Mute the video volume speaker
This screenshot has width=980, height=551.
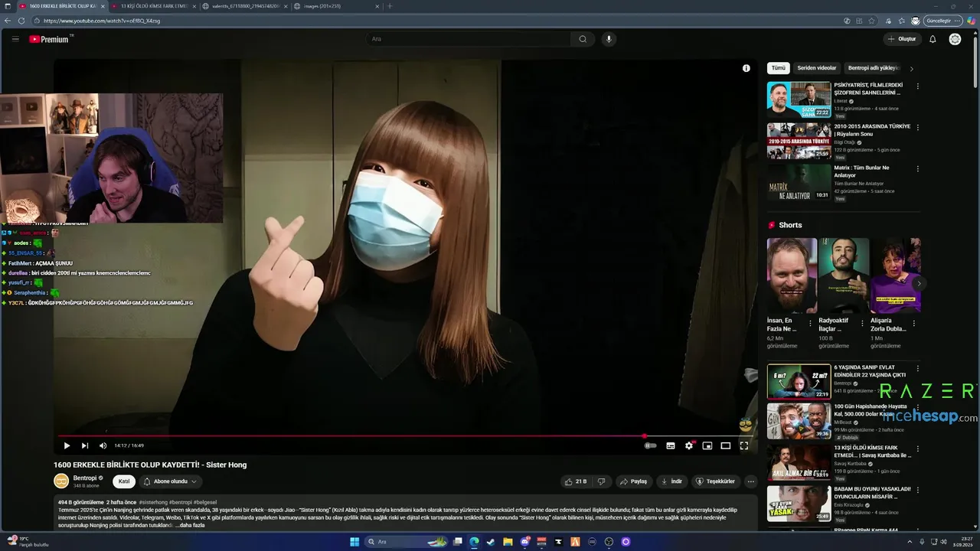click(103, 445)
